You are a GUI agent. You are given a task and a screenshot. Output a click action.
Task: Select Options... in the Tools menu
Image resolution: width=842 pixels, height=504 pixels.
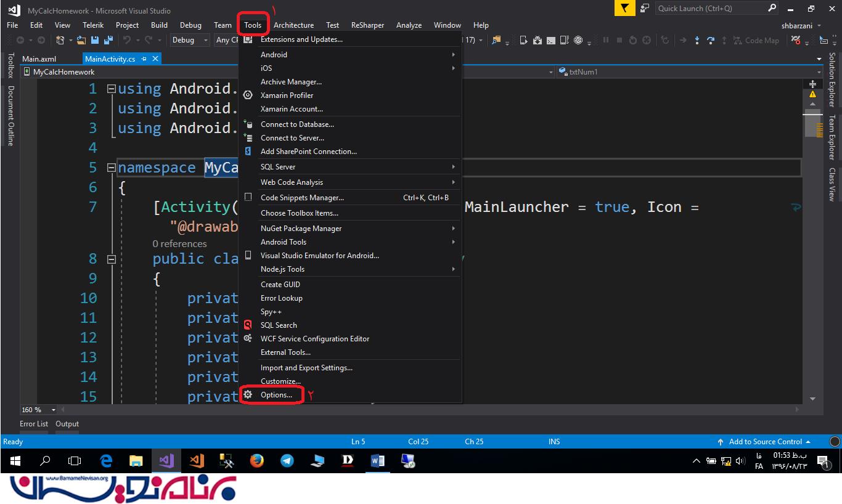(x=276, y=395)
